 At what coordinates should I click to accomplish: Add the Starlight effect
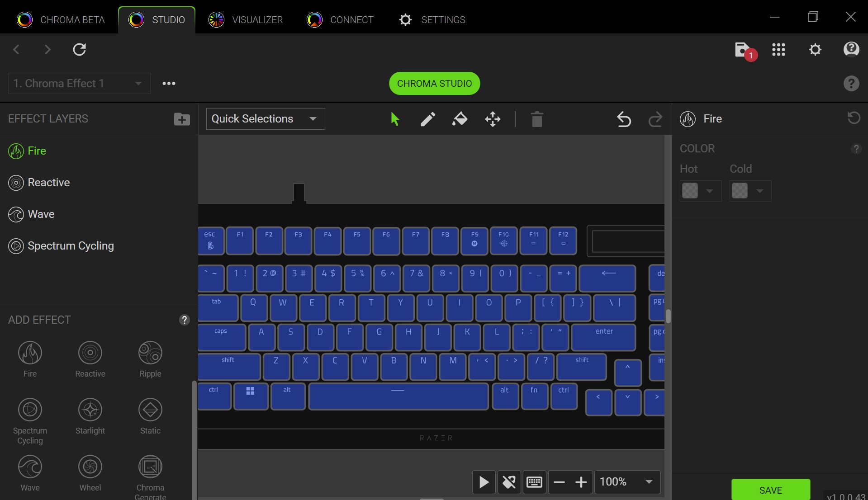click(90, 416)
